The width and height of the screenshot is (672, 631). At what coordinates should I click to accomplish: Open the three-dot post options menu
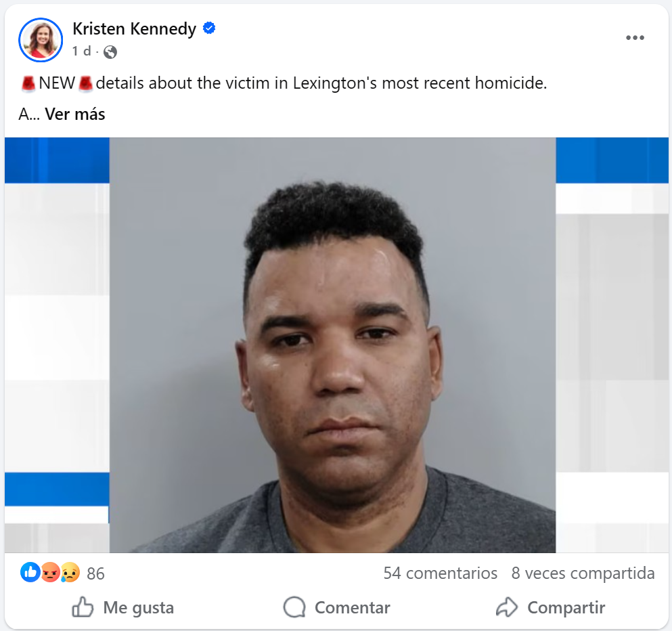(635, 38)
